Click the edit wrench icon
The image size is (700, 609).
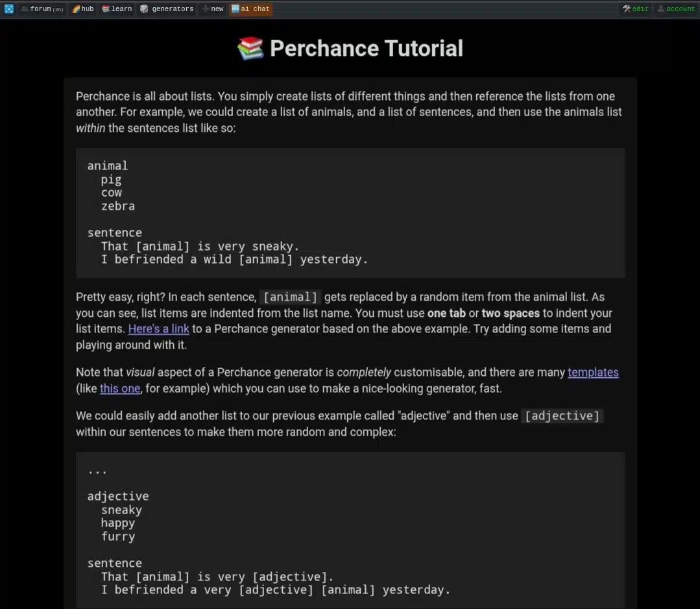(x=627, y=8)
